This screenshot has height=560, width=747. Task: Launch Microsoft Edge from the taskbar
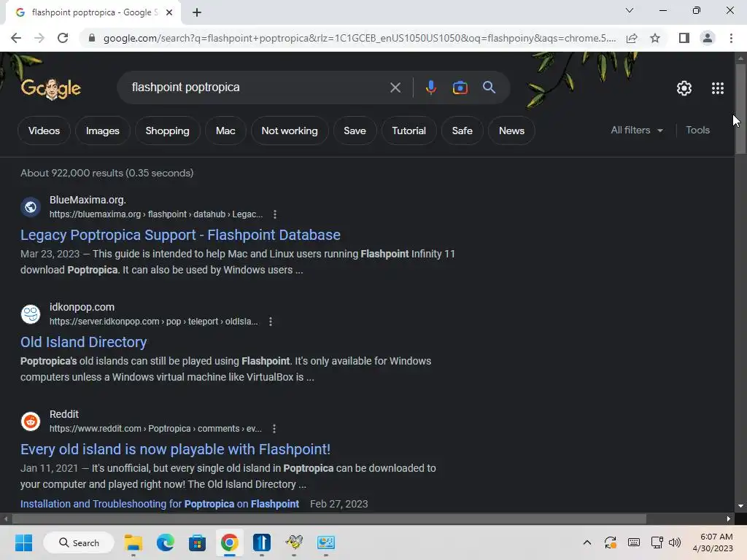pyautogui.click(x=166, y=542)
